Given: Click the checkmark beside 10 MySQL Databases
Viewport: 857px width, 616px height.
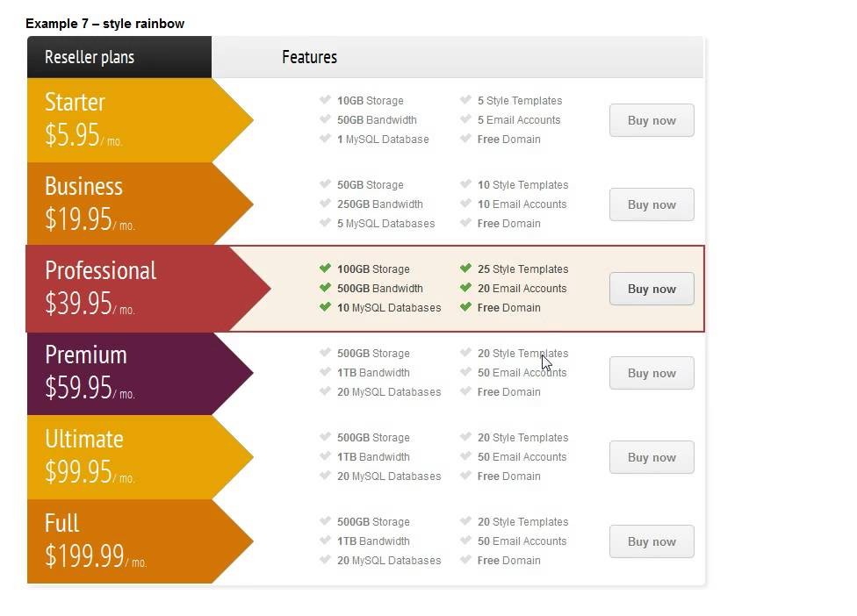Looking at the screenshot, I should pos(325,306).
